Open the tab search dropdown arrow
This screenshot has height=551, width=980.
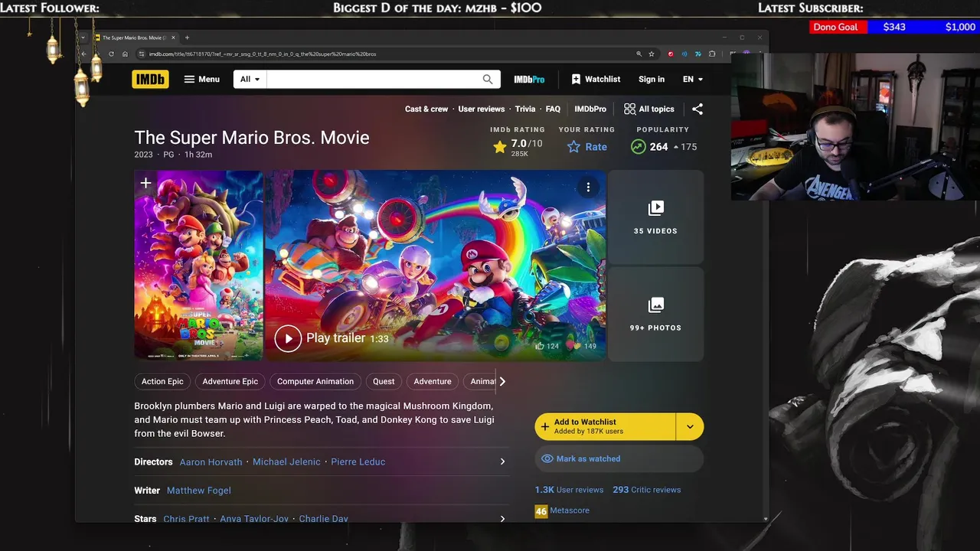(83, 37)
